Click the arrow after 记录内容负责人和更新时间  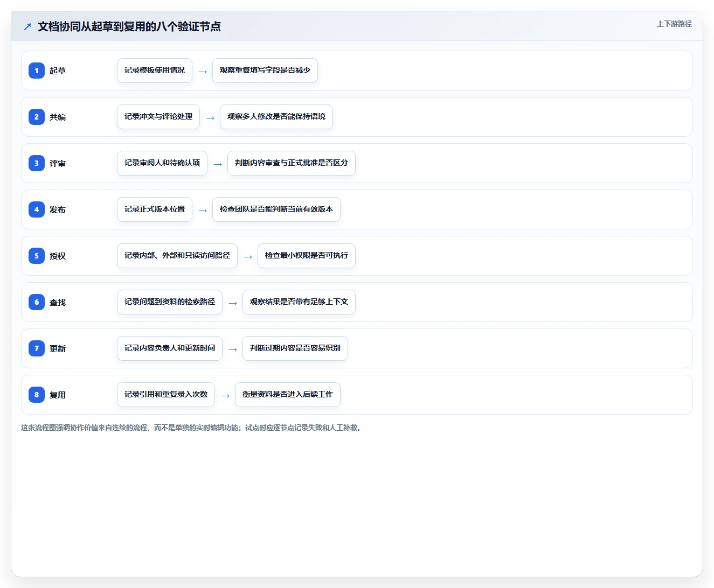233,349
